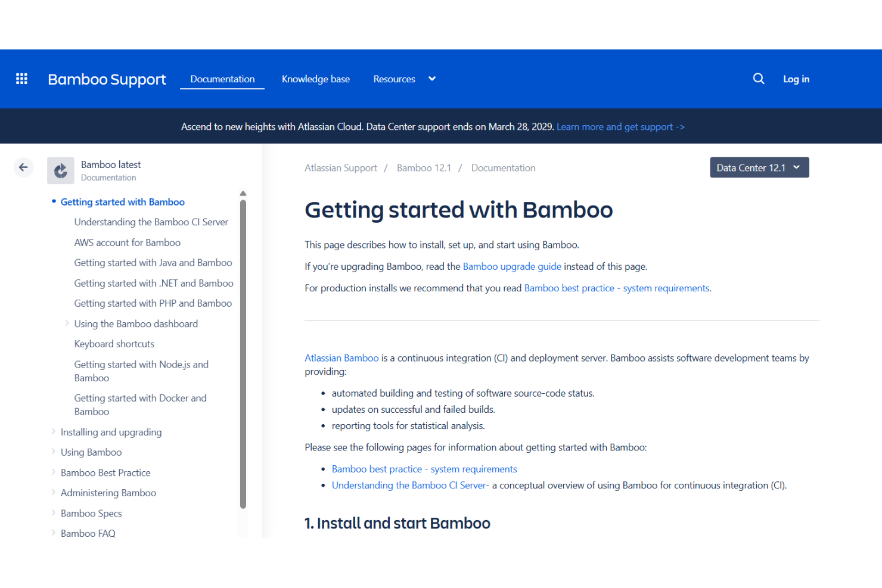Select Getting started with Bamboo sidebar item

pyautogui.click(x=123, y=202)
